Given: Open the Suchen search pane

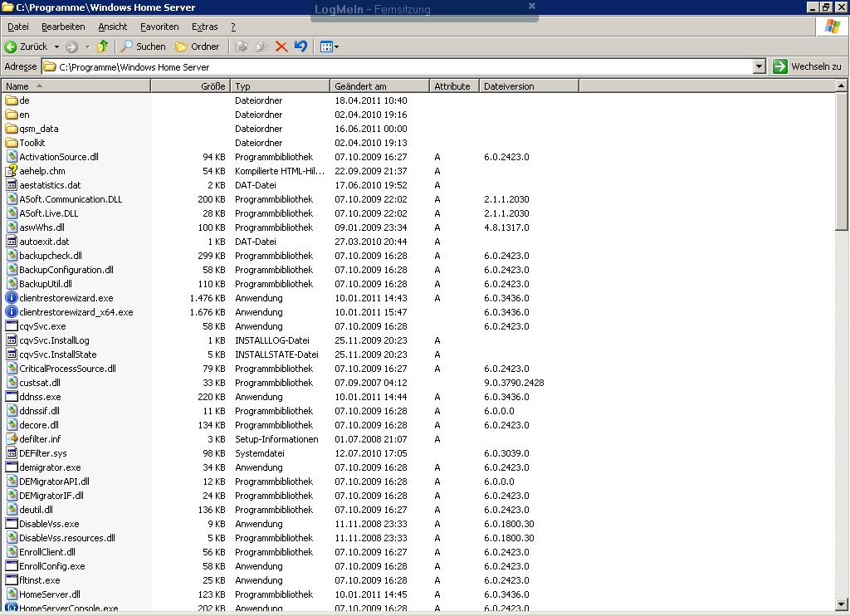Looking at the screenshot, I should click(x=141, y=46).
